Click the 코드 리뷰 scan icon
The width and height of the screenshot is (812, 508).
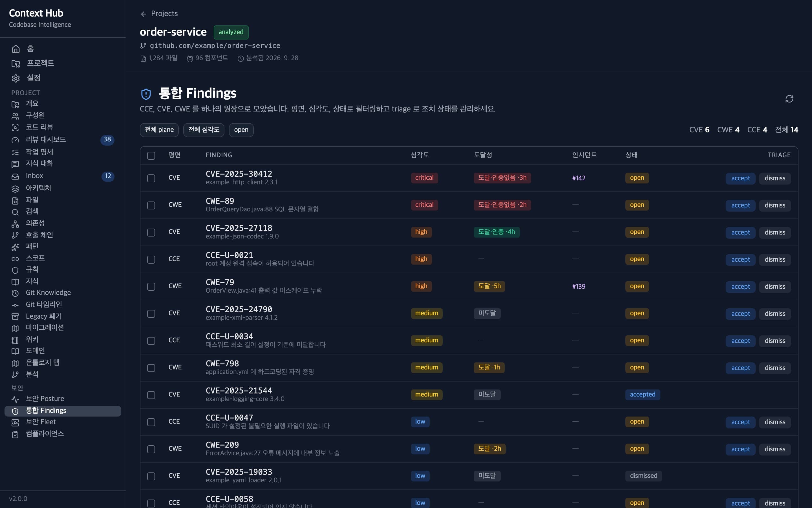click(x=15, y=128)
